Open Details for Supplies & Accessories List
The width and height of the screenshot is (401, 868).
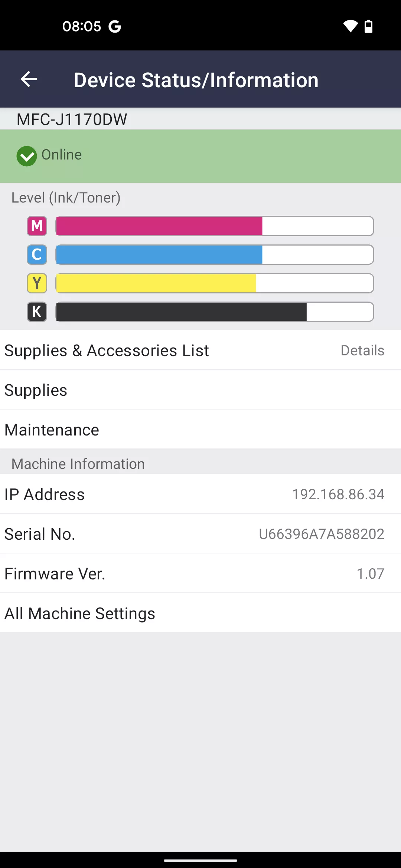(362, 350)
